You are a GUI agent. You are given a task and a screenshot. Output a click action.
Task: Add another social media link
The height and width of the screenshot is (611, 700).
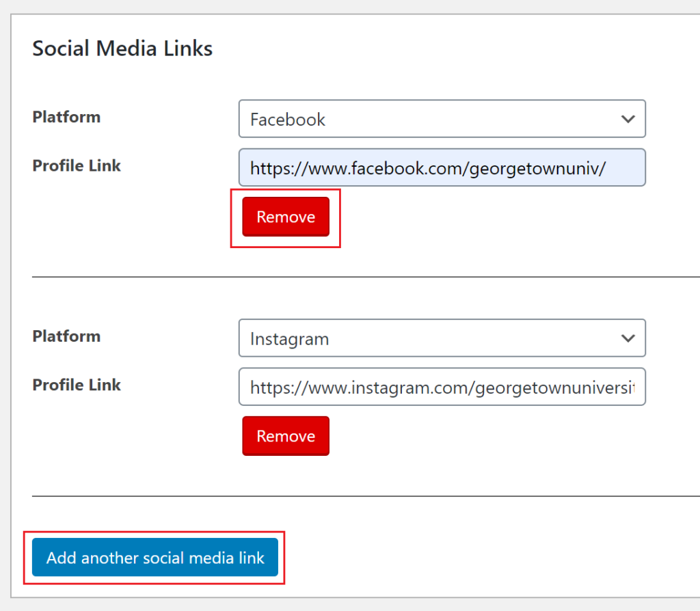tap(155, 558)
